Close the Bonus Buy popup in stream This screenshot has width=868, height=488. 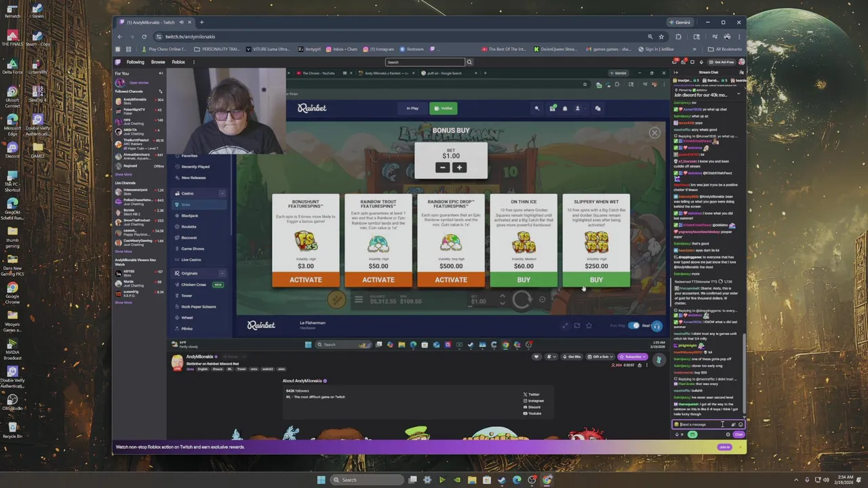point(654,133)
